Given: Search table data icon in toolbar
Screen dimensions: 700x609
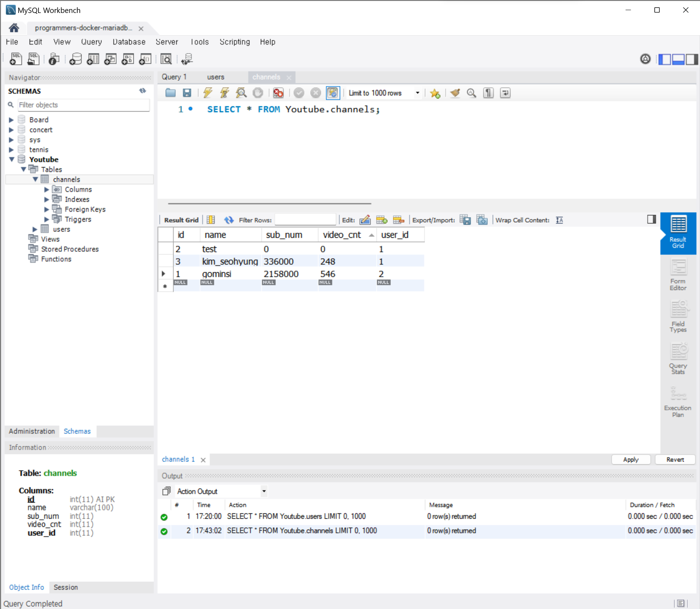Looking at the screenshot, I should (x=166, y=59).
